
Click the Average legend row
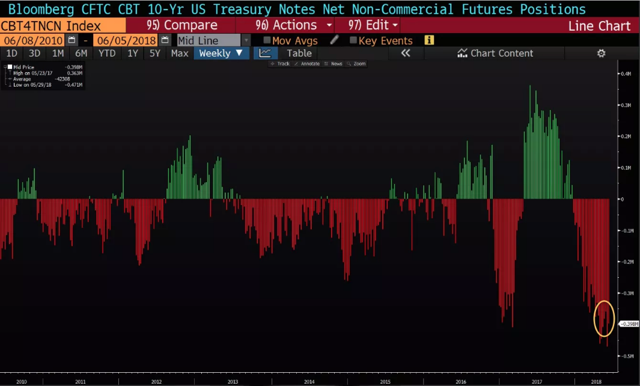coord(47,79)
